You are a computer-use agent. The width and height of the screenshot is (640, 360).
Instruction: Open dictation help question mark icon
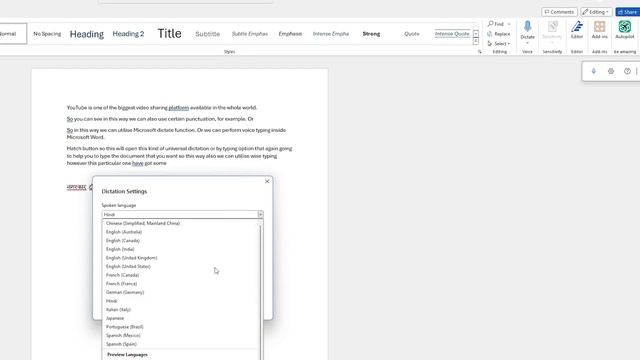tap(627, 71)
